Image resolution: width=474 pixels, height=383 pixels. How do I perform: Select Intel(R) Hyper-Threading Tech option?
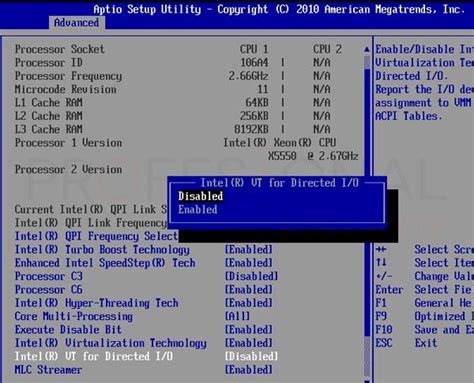point(97,303)
